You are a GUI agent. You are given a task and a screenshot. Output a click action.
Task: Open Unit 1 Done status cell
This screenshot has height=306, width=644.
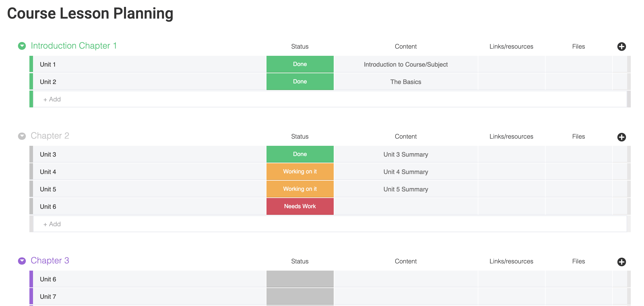(x=300, y=64)
